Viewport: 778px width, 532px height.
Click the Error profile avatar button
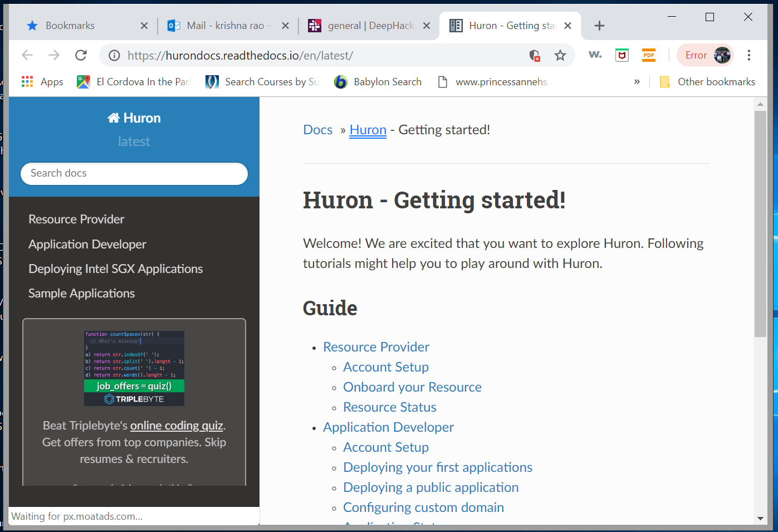pos(706,55)
